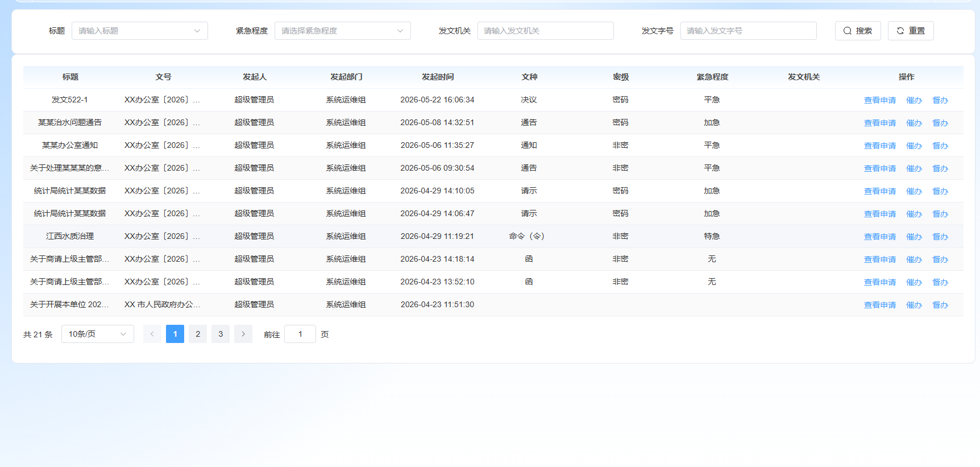Click the 共 21 条 total count
Screen dimensions: 980x467
tap(38, 334)
